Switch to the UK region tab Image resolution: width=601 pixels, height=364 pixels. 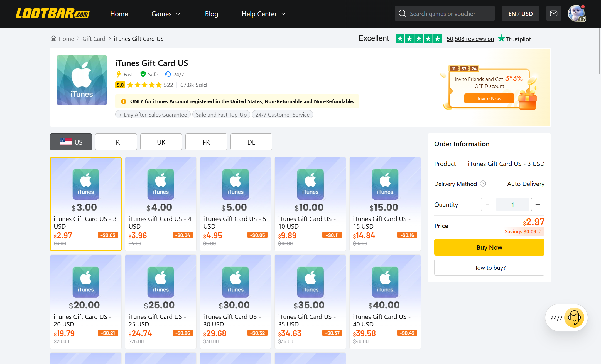click(161, 142)
